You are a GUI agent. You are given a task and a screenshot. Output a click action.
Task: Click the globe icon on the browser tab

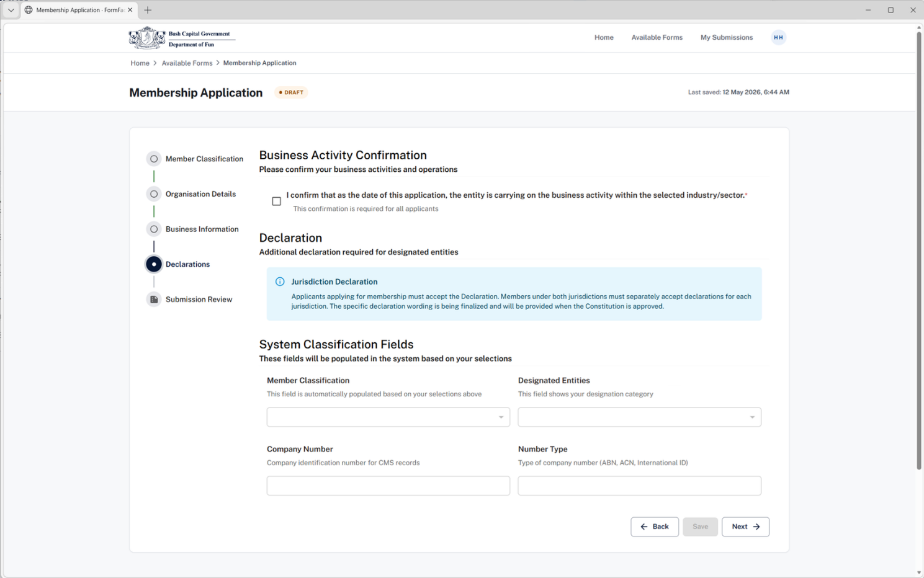pos(29,10)
